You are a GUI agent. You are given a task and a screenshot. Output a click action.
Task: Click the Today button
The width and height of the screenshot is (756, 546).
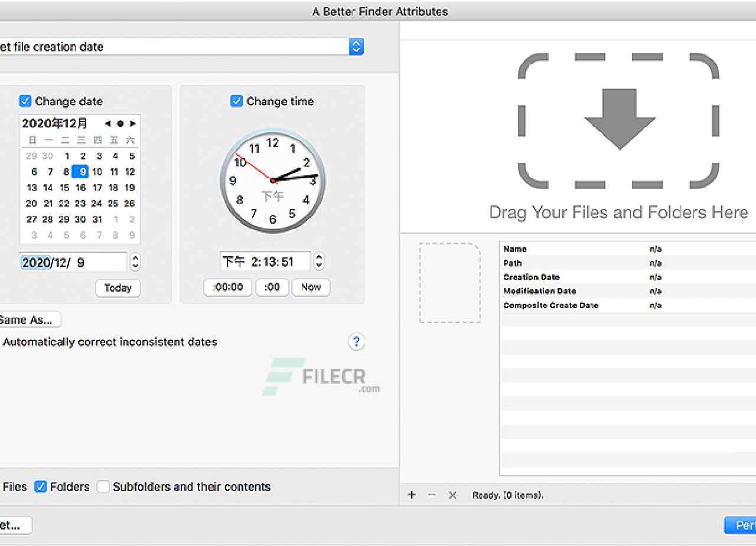118,288
